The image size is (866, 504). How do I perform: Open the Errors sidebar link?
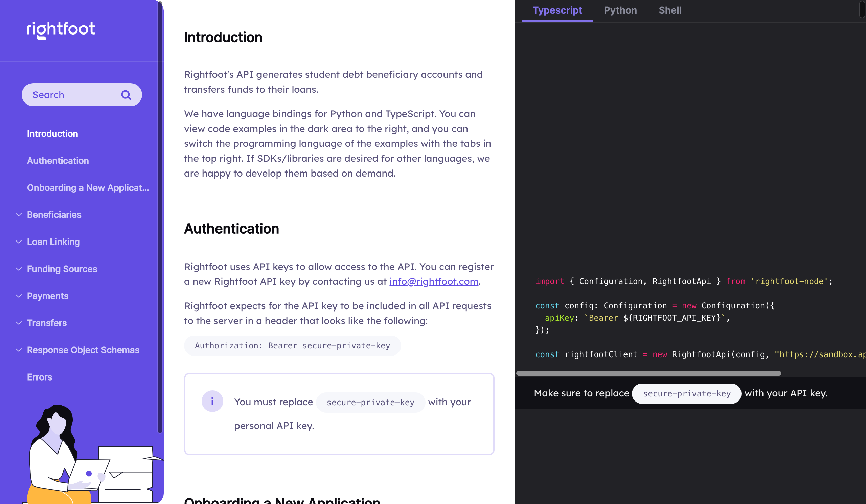pos(40,377)
